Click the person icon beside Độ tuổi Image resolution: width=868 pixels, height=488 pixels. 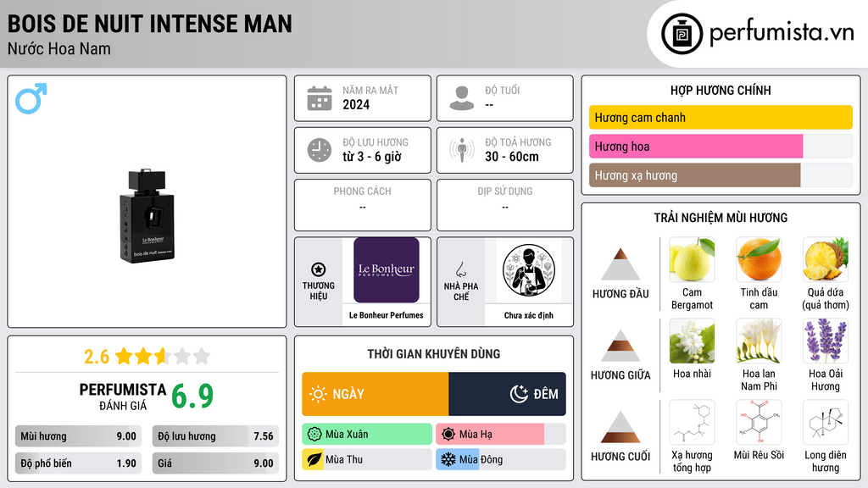[462, 98]
